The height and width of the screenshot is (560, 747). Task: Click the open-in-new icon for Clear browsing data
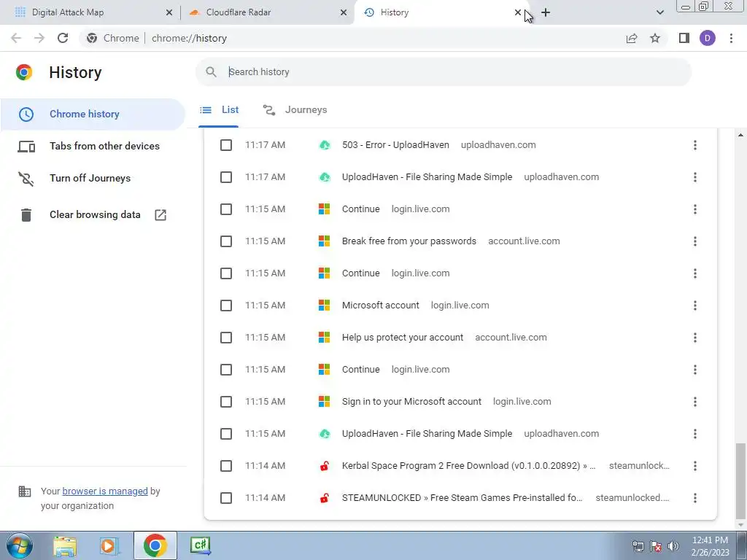[x=160, y=215]
